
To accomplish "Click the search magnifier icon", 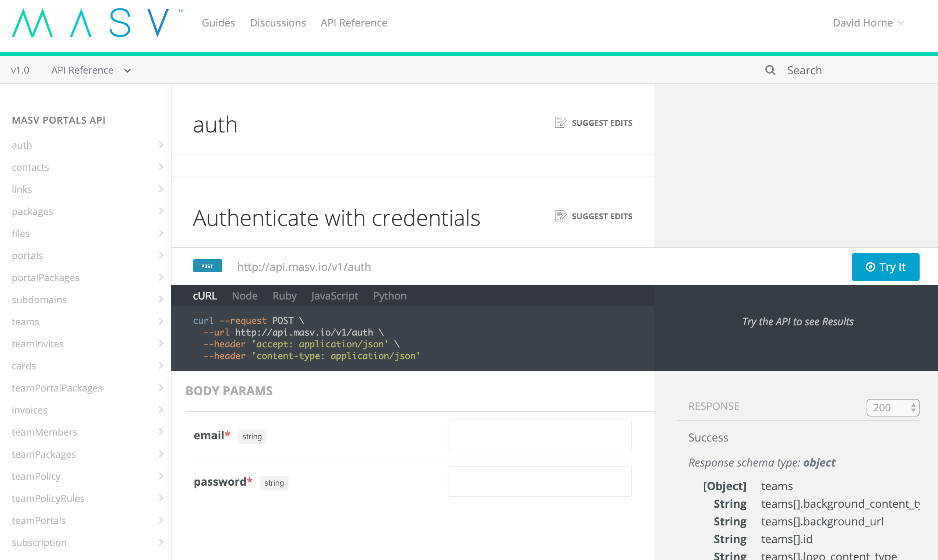I will tap(770, 70).
